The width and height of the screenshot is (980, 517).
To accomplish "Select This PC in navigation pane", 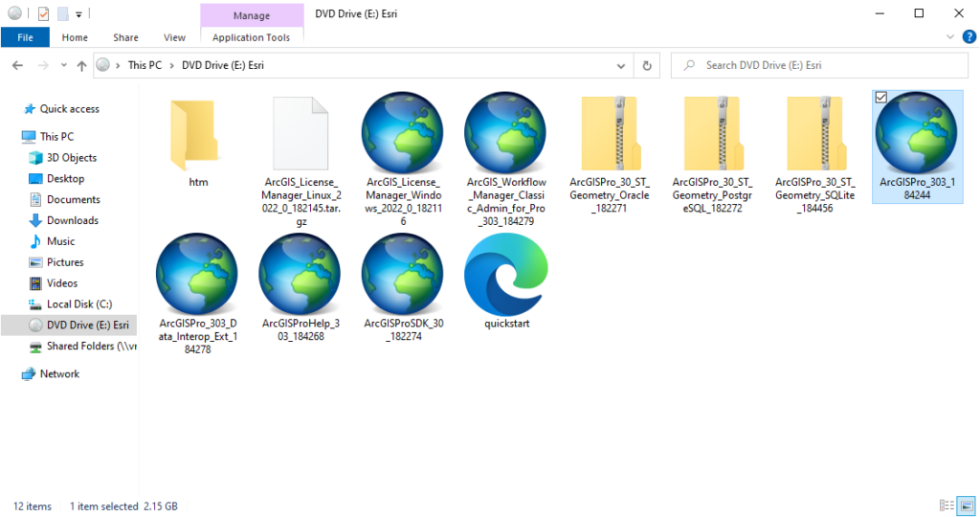I will click(x=56, y=136).
